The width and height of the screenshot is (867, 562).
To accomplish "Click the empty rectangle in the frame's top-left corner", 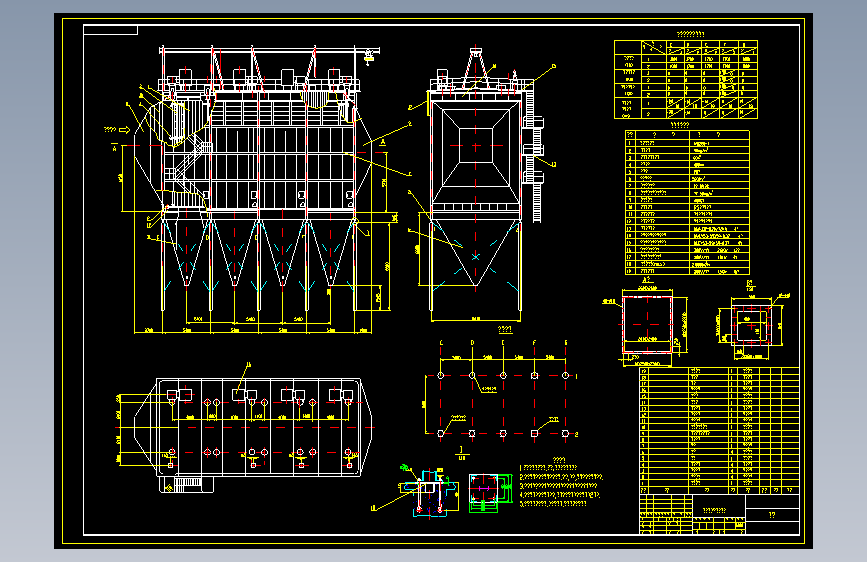I will pyautogui.click(x=111, y=30).
